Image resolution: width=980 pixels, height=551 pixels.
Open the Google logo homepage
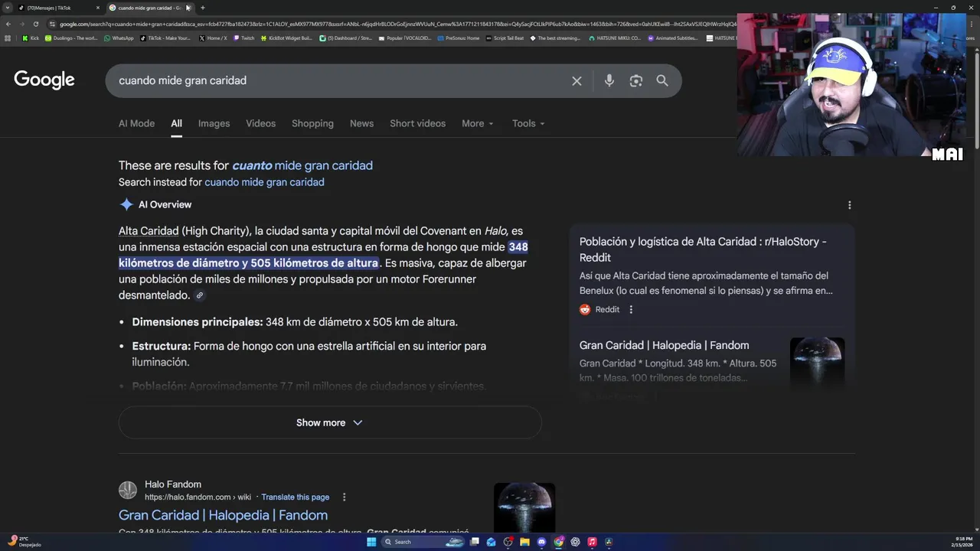tap(44, 80)
